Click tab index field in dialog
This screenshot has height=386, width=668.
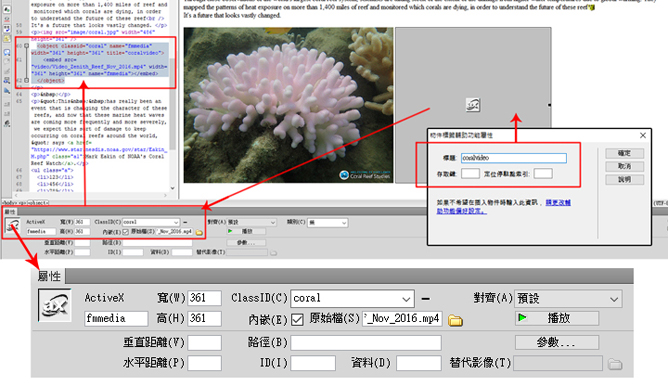tap(543, 173)
